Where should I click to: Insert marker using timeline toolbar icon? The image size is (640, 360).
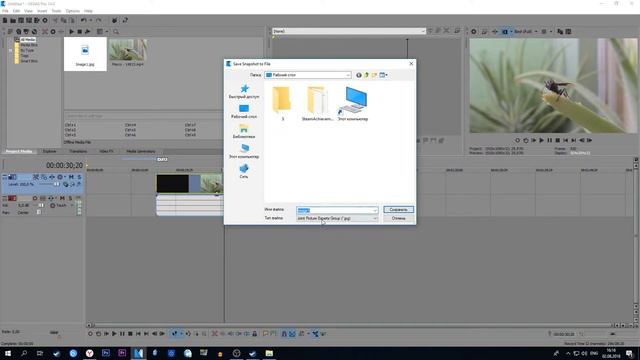pos(266,334)
